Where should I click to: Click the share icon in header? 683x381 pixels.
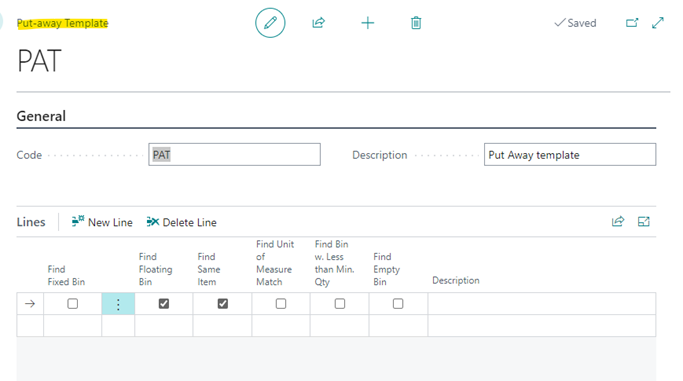tap(318, 23)
